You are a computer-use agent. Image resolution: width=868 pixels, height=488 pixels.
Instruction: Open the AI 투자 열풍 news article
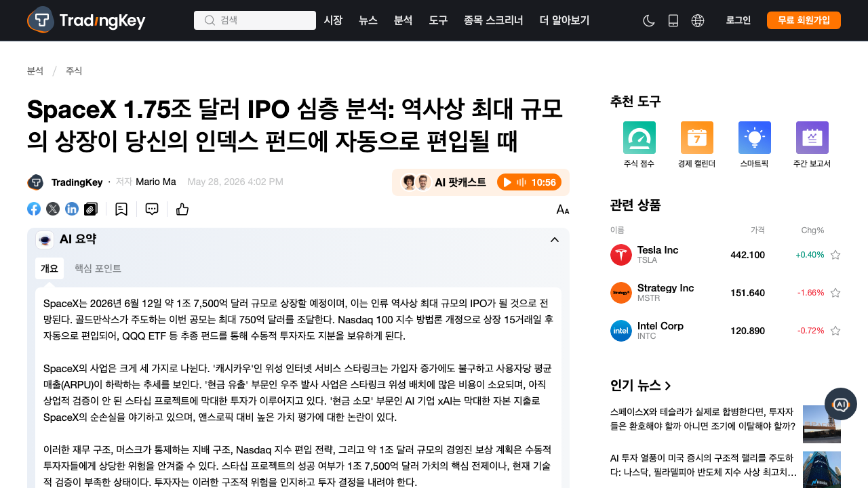pyautogui.click(x=703, y=465)
